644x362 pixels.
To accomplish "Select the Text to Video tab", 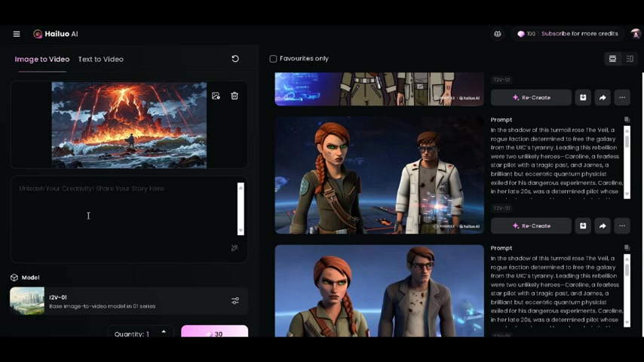I will tap(100, 59).
